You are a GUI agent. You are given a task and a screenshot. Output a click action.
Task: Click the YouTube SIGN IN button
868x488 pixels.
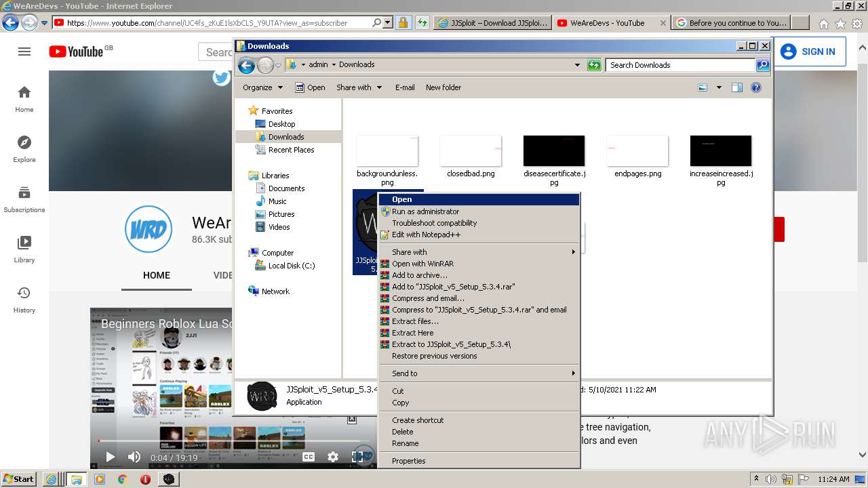[x=809, y=52]
